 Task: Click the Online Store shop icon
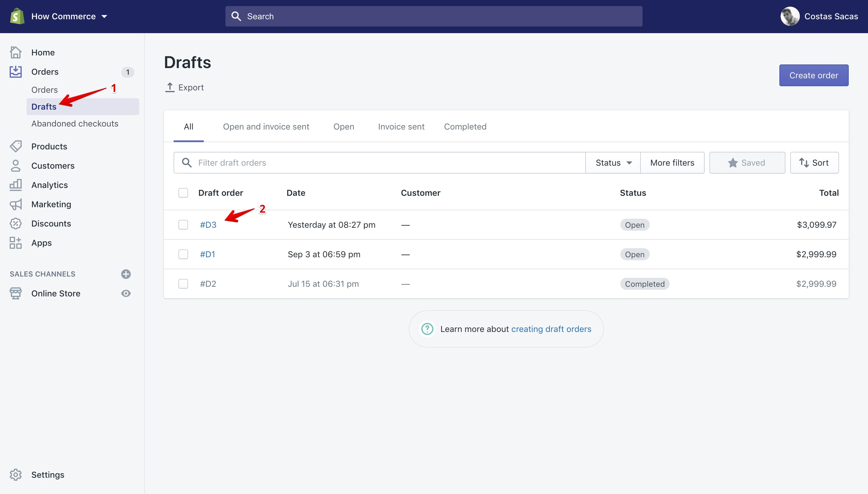pyautogui.click(x=16, y=293)
